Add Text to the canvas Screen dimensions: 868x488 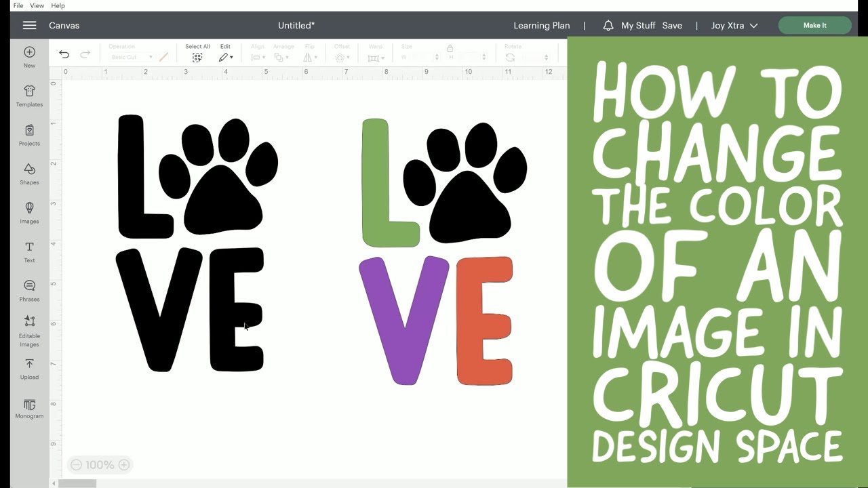pyautogui.click(x=29, y=251)
